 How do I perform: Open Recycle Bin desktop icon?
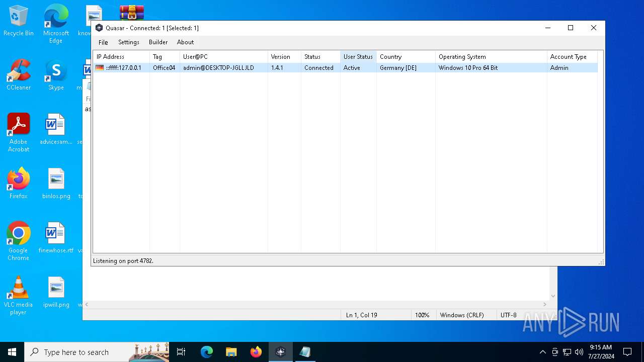pyautogui.click(x=19, y=21)
